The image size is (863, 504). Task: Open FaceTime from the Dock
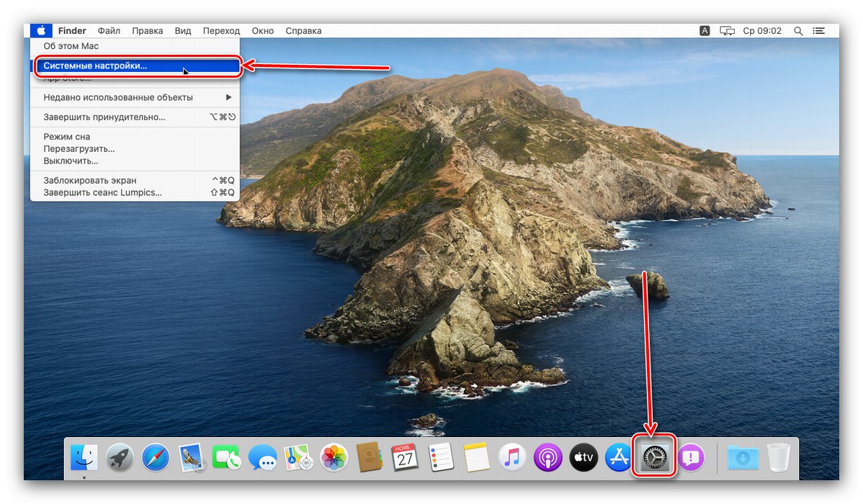(x=226, y=457)
